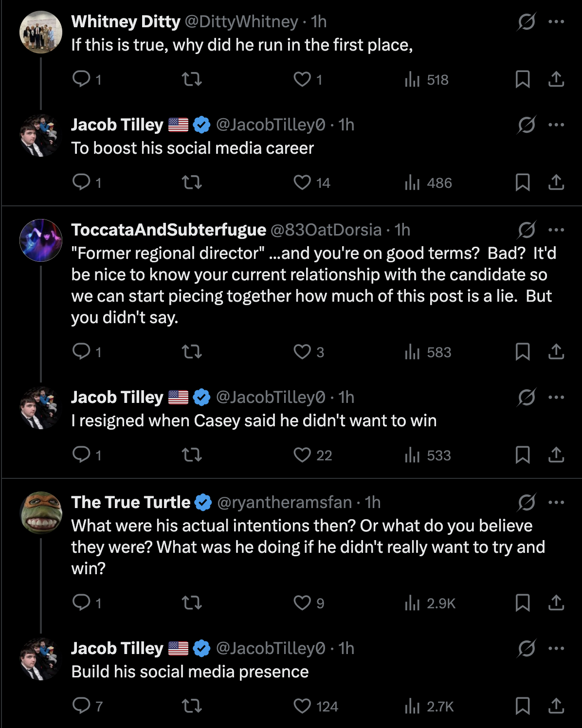582x728 pixels.
Task: Like the reply with 124 likes
Action: (x=303, y=706)
